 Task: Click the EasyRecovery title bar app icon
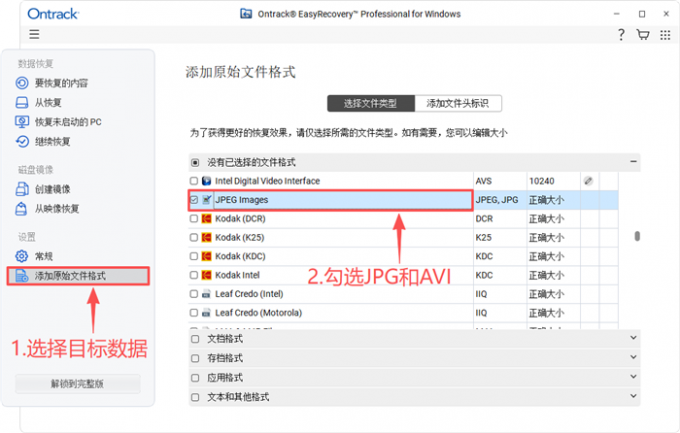[x=246, y=14]
